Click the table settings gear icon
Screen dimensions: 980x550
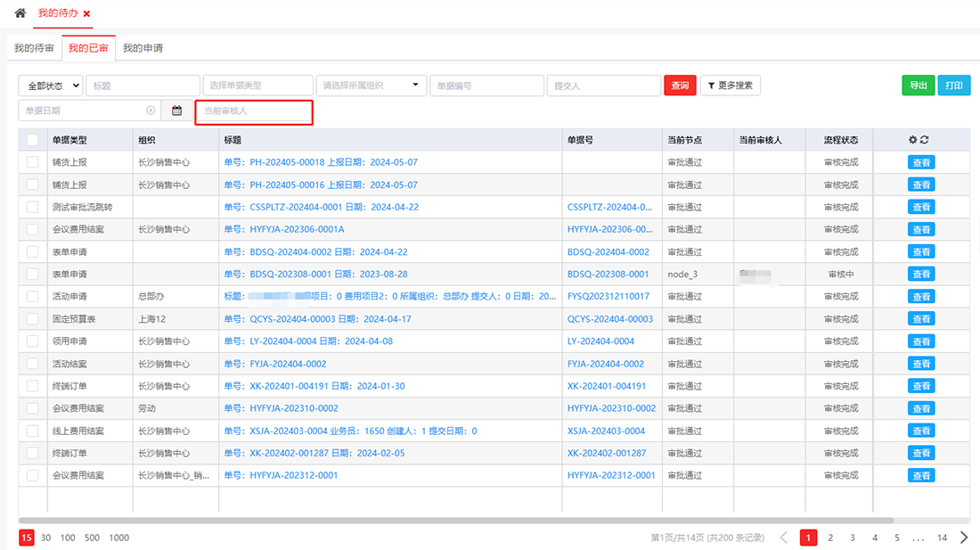point(912,140)
